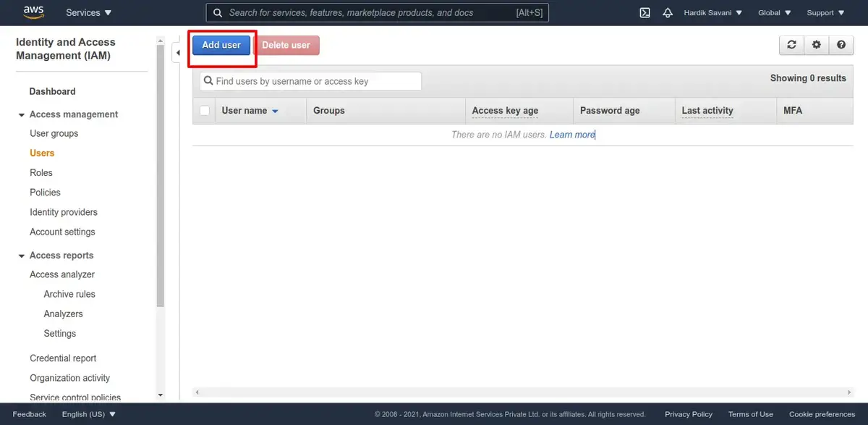Viewport: 868px width, 425px height.
Task: Click the refresh users list icon
Action: [791, 45]
